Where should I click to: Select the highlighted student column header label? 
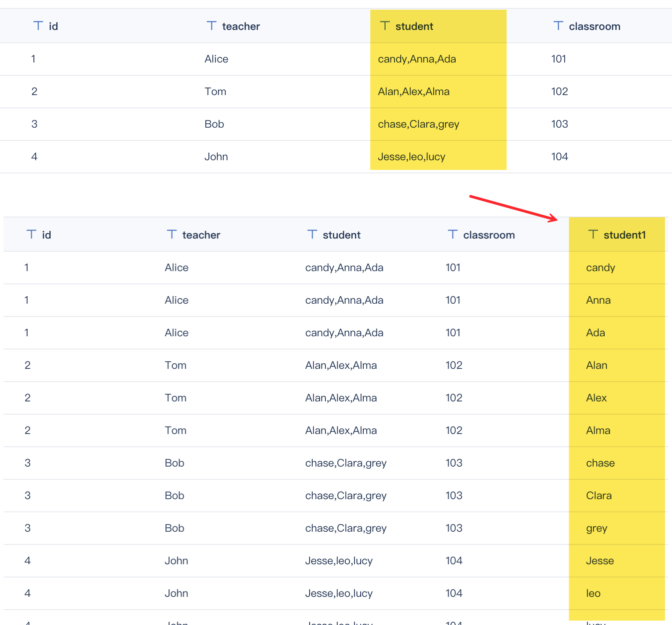pos(414,26)
